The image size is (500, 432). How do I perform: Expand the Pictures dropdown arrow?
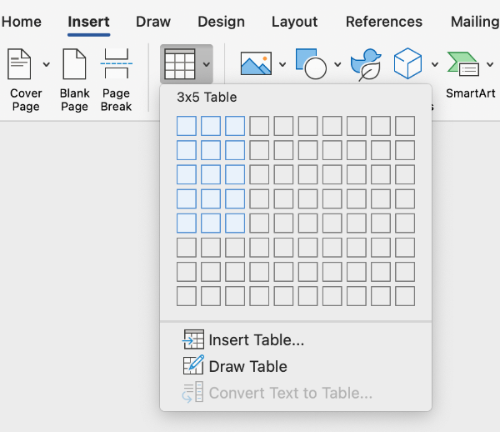click(x=282, y=64)
